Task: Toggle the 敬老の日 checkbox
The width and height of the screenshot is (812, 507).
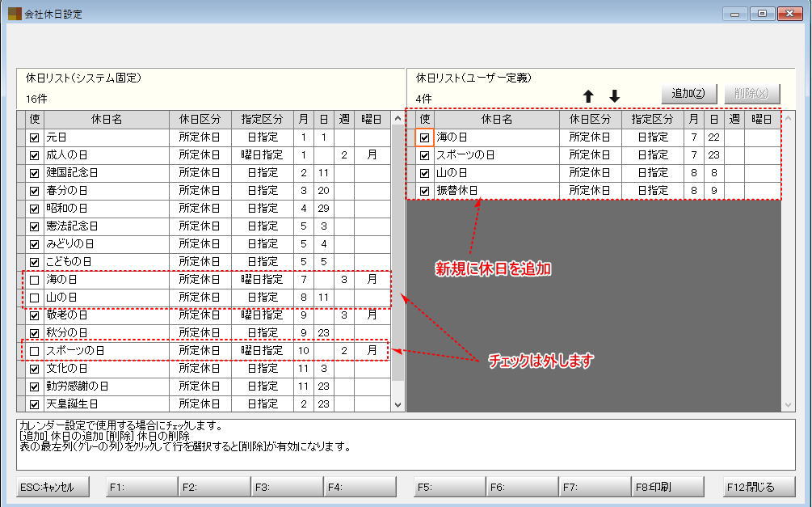Action: tap(34, 315)
